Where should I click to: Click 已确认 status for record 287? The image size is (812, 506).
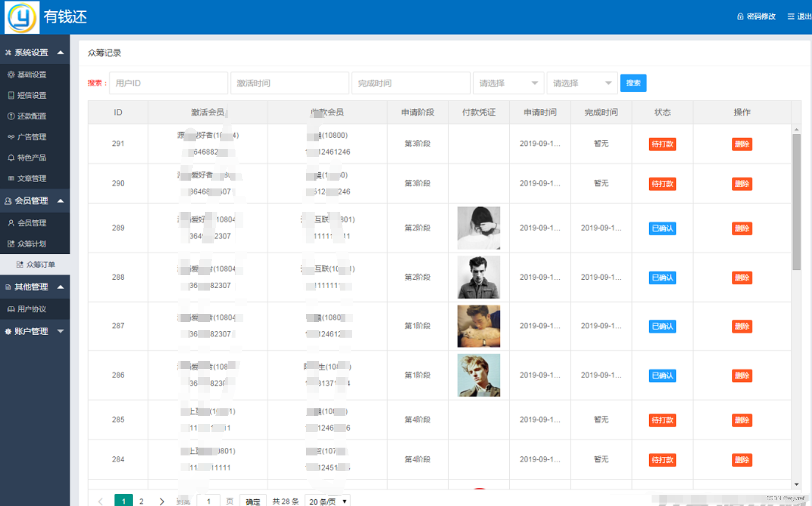[x=662, y=326]
